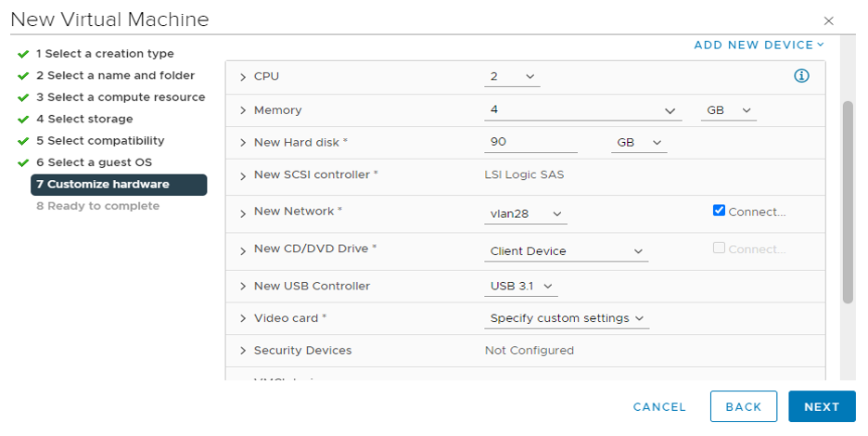
Task: Expand the CPU settings row
Action: click(x=244, y=76)
